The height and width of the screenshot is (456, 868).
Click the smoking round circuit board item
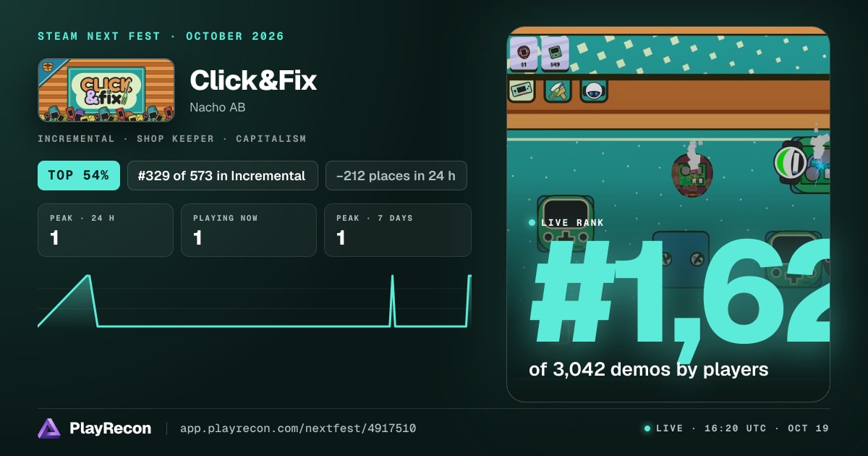(692, 174)
